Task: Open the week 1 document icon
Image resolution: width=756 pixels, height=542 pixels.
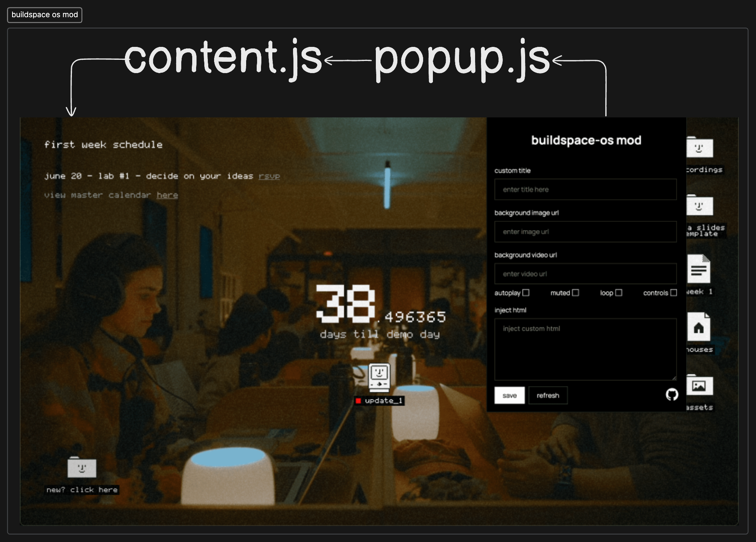Action: point(699,269)
